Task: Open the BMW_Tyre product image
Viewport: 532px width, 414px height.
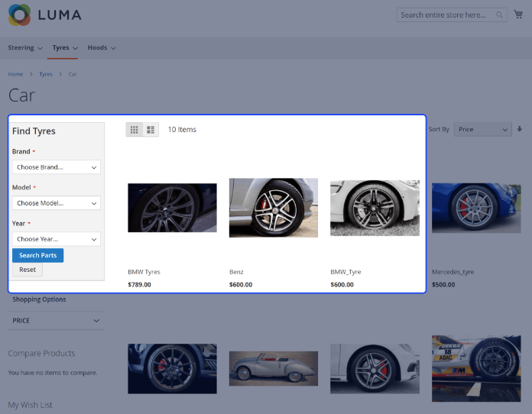Action: click(x=375, y=208)
